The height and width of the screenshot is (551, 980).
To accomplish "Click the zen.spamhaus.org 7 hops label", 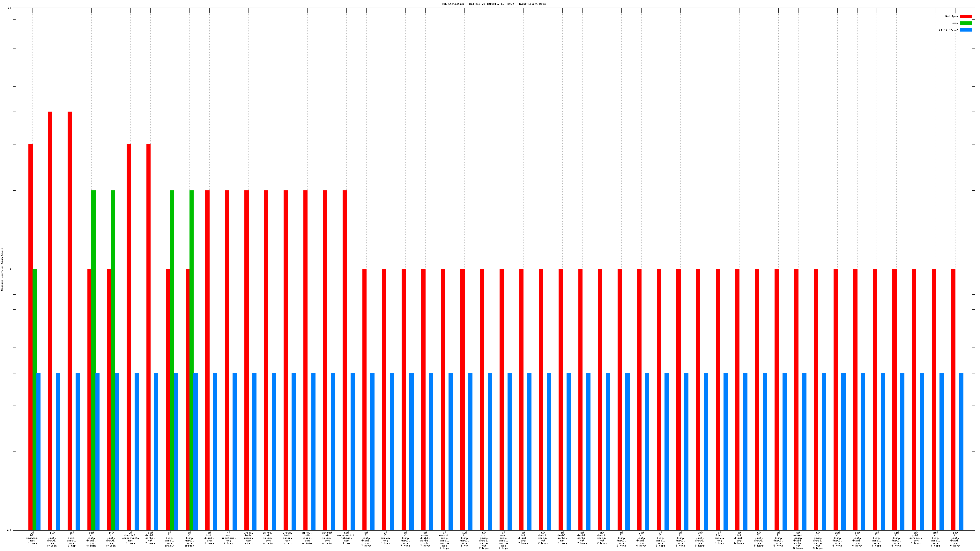I will 228,538.
